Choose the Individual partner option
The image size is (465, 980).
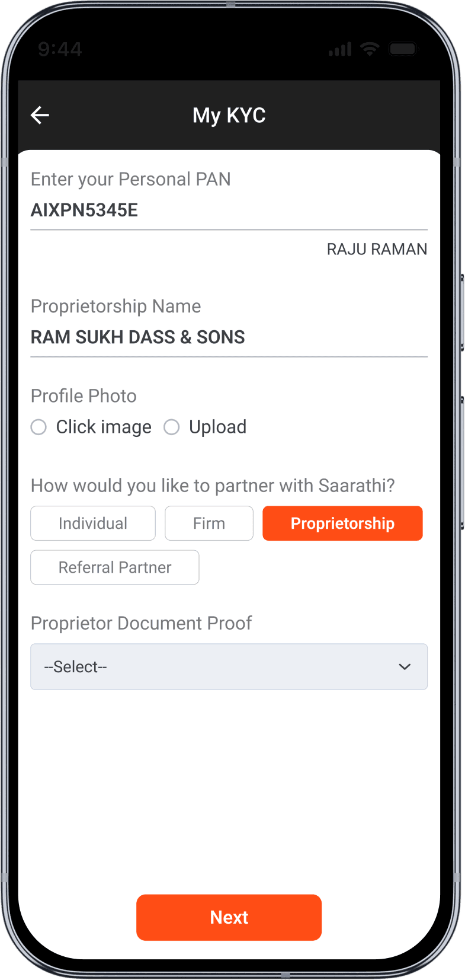[93, 523]
